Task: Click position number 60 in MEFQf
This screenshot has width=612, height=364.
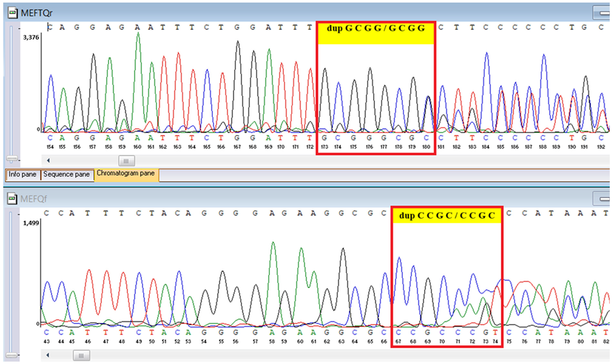Action: tap(300, 342)
